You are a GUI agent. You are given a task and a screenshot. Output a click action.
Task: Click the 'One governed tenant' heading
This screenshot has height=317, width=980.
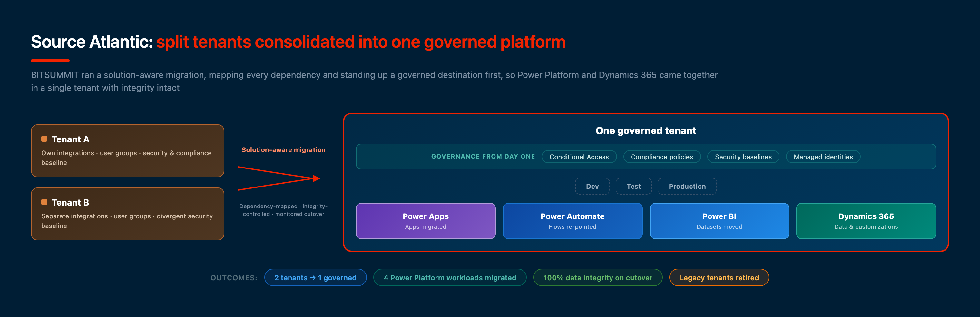646,131
